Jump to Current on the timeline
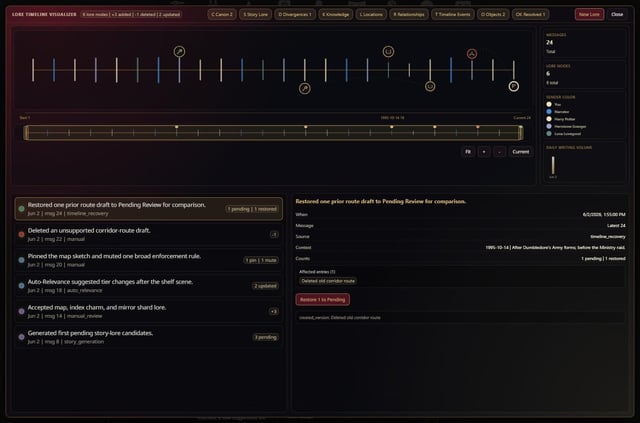The width and height of the screenshot is (640, 423). click(x=521, y=151)
